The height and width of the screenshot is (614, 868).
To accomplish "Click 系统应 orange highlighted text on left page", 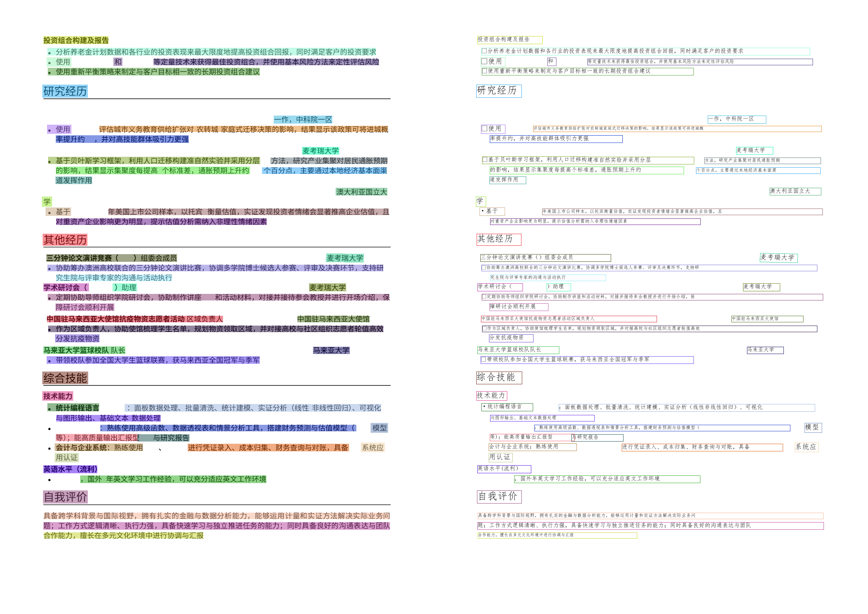I will coord(372,447).
